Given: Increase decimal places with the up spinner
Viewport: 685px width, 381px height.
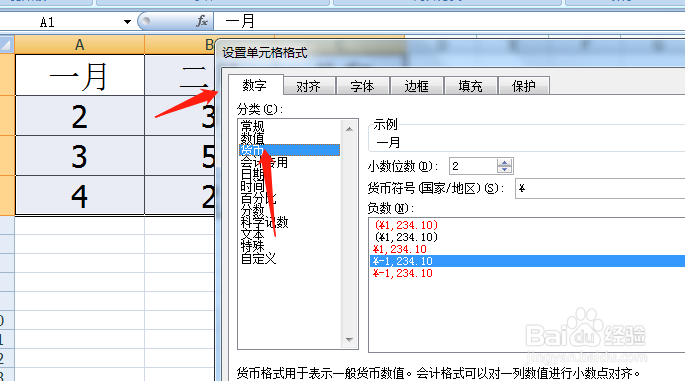Looking at the screenshot, I should click(505, 162).
